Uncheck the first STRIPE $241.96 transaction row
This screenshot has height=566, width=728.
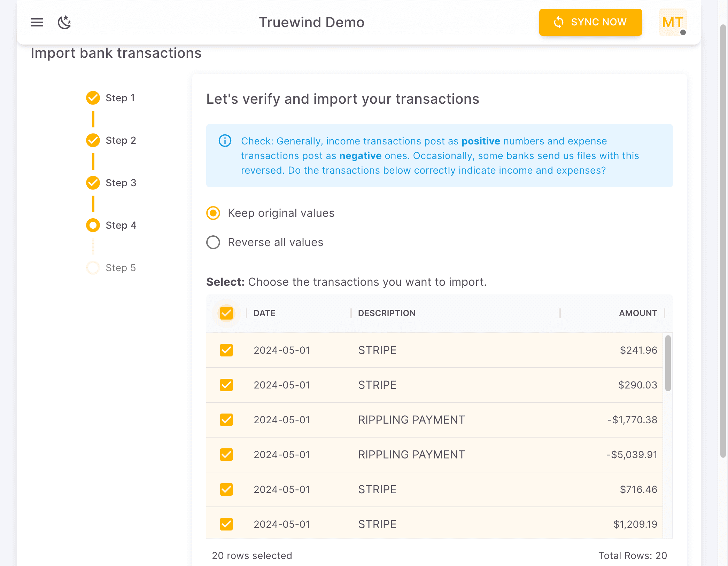226,350
